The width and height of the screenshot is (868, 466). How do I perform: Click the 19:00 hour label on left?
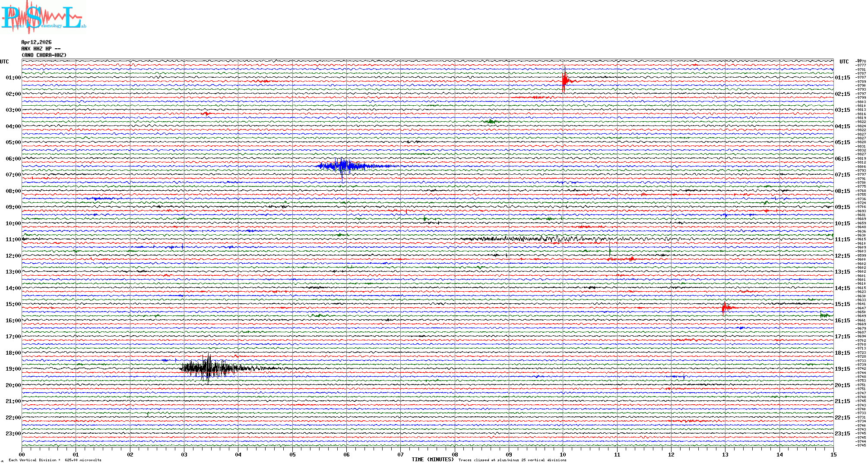tap(13, 369)
